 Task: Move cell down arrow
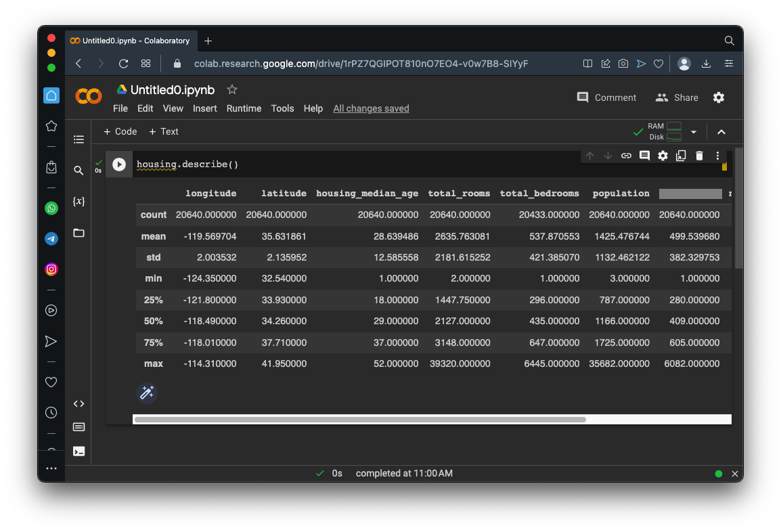pos(608,156)
